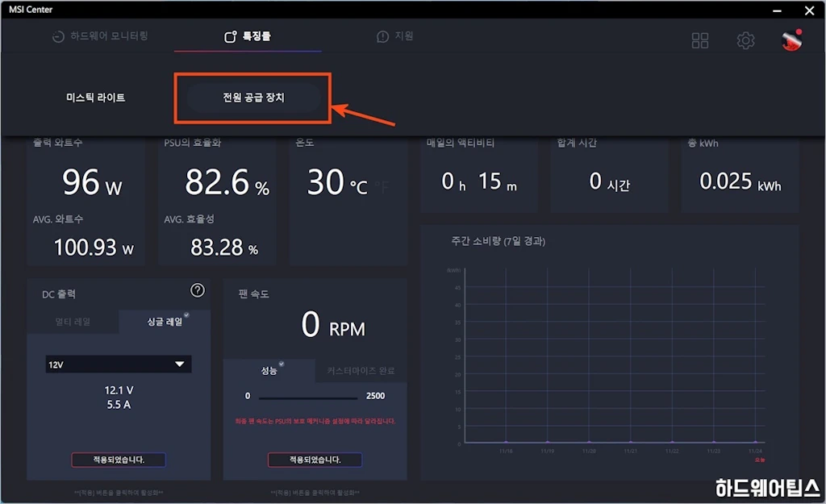Close the MSI Center window
Image resolution: width=826 pixels, height=504 pixels.
810,10
